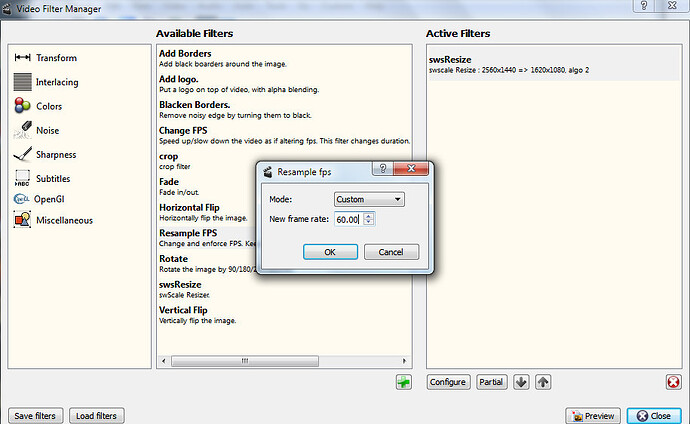Select the Add logo. filter

point(284,84)
